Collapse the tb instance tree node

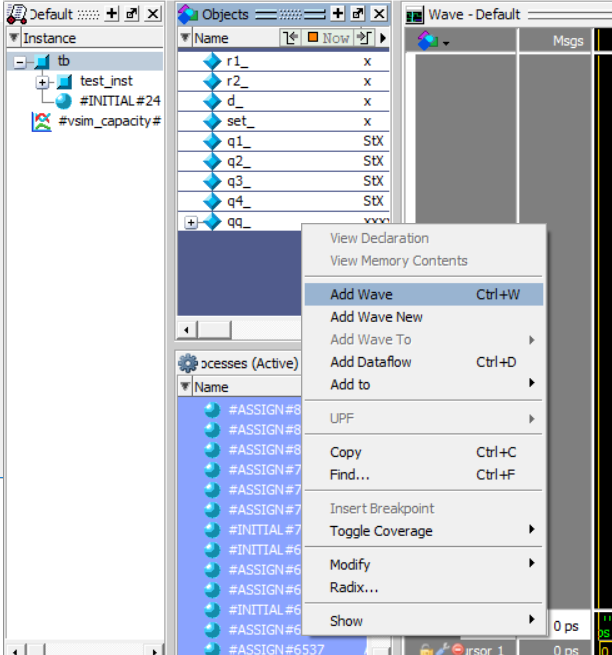pyautogui.click(x=20, y=63)
